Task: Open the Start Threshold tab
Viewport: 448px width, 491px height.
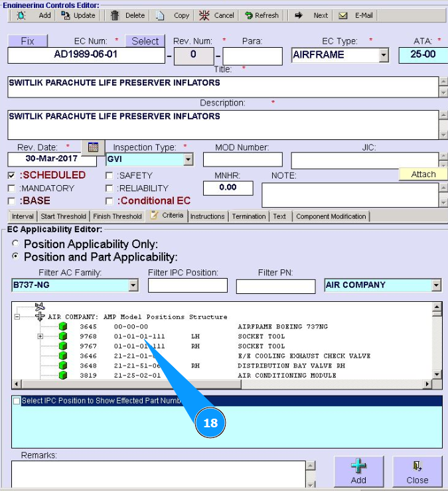Action: point(63,216)
